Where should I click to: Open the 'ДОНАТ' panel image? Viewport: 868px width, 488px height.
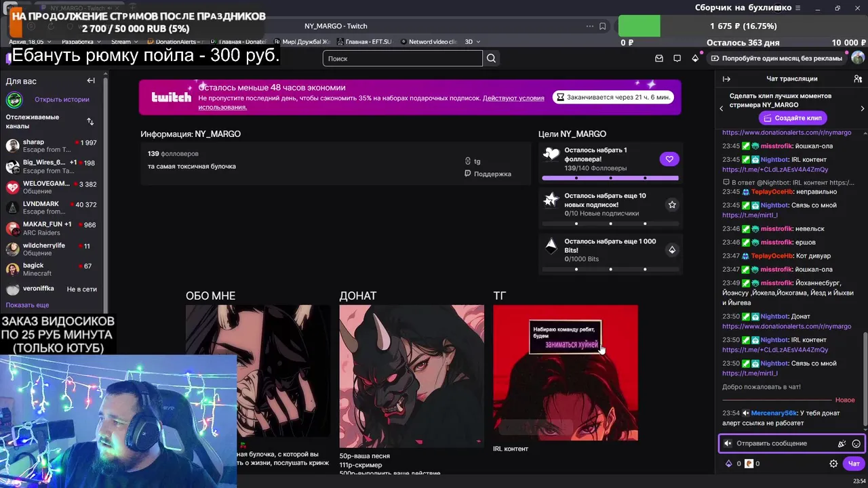pyautogui.click(x=412, y=376)
